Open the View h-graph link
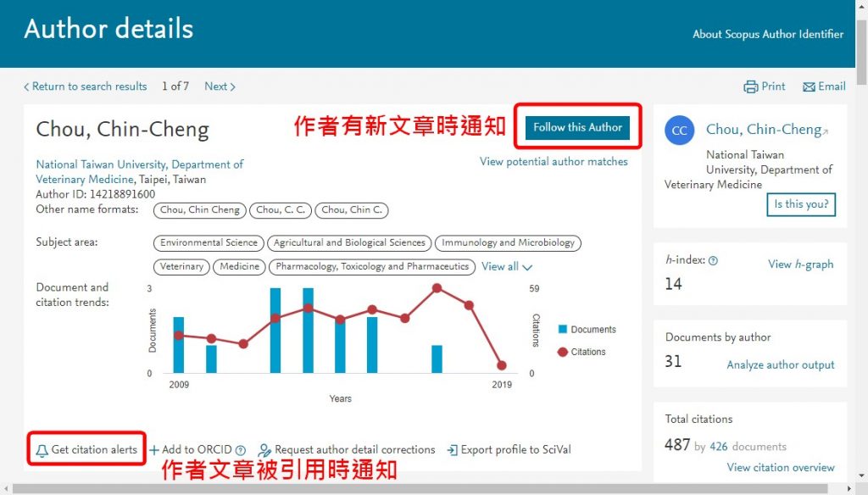This screenshot has width=868, height=495. [800, 264]
